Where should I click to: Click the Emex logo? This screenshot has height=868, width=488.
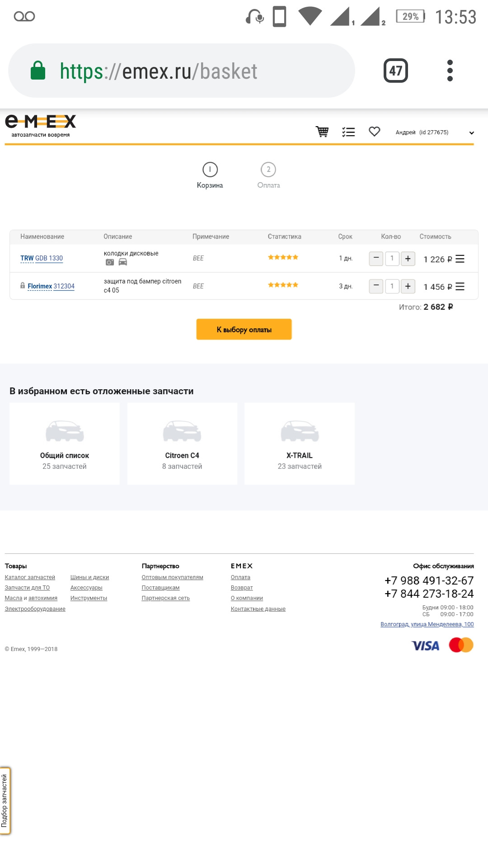point(41,125)
